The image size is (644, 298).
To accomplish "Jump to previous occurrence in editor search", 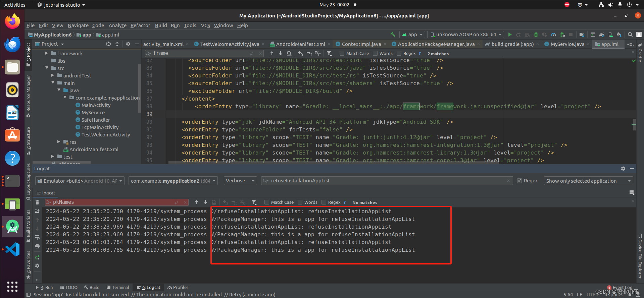I will 272,53.
